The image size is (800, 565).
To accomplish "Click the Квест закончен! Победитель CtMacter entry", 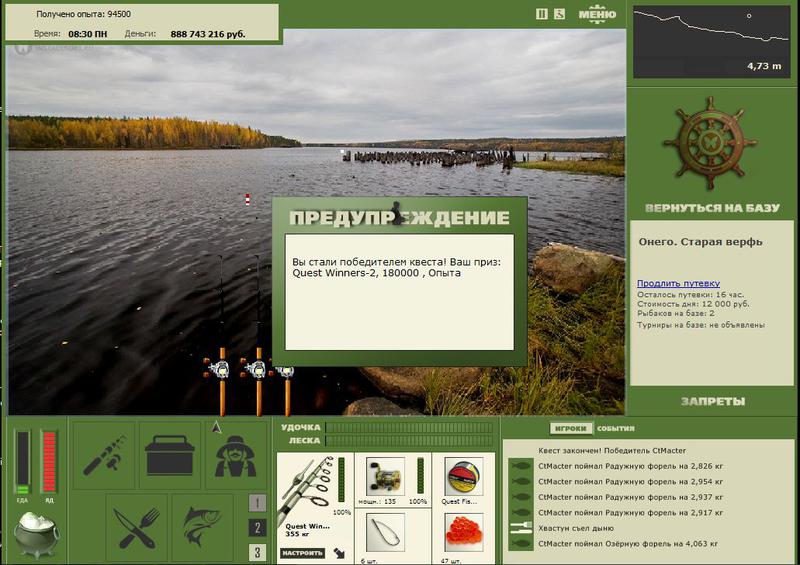I will [x=612, y=451].
